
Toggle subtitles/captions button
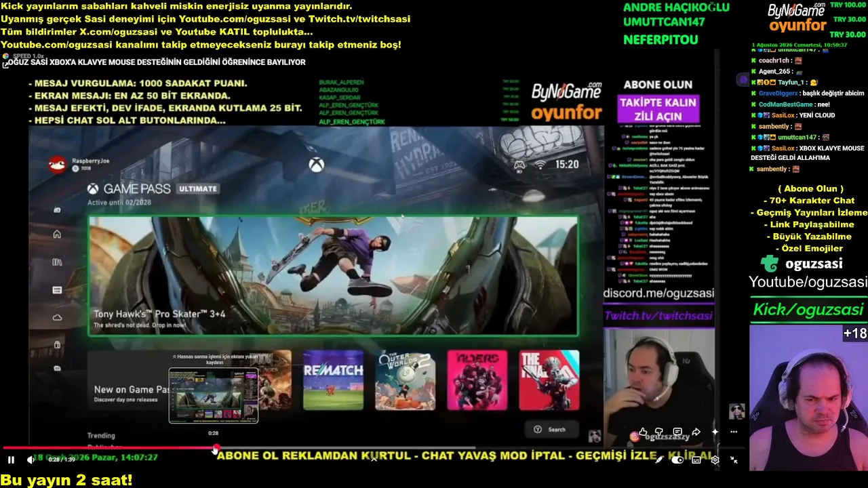(x=696, y=460)
